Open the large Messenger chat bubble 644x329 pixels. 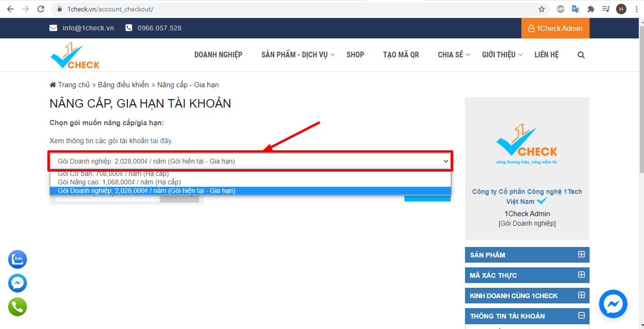613,304
